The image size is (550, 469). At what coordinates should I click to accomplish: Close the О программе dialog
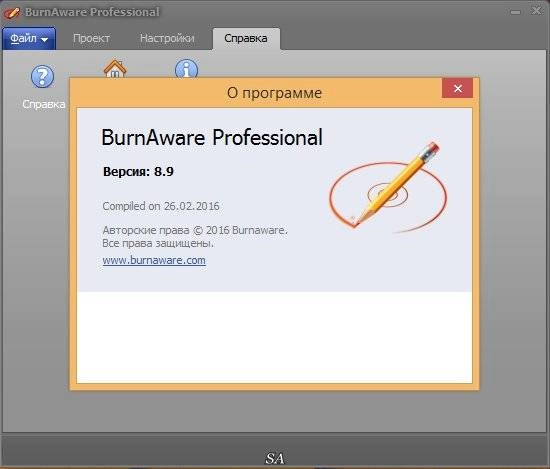pos(457,88)
